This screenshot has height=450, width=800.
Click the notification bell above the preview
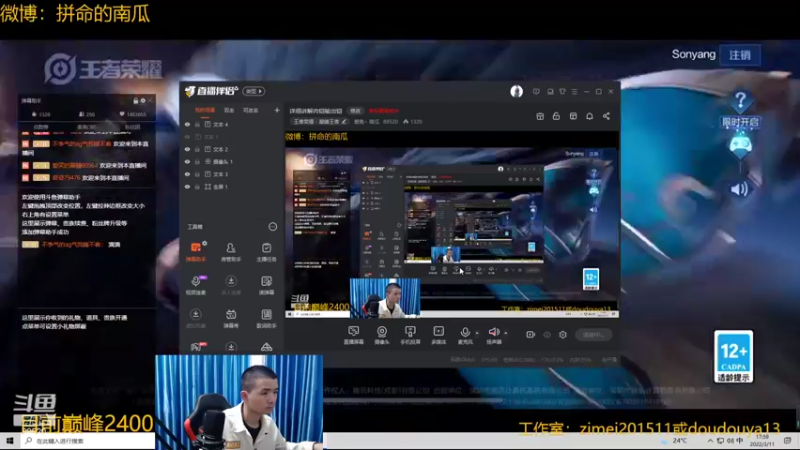tap(589, 116)
